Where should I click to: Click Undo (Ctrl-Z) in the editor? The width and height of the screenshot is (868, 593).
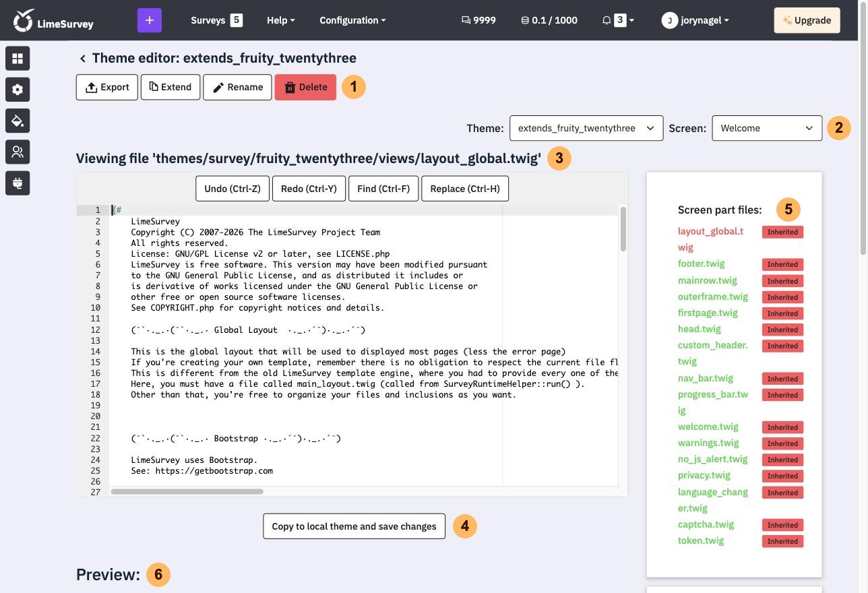point(232,189)
